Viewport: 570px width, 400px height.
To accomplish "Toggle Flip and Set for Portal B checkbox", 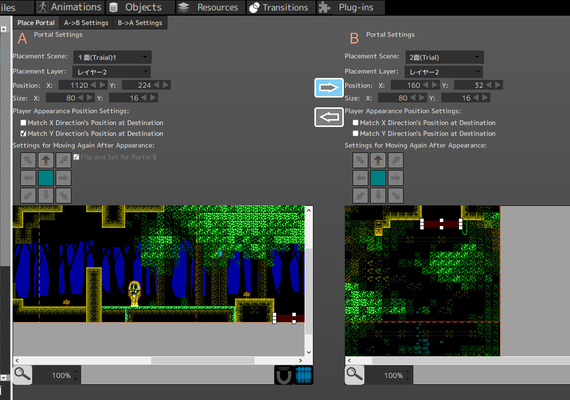I will point(76,157).
